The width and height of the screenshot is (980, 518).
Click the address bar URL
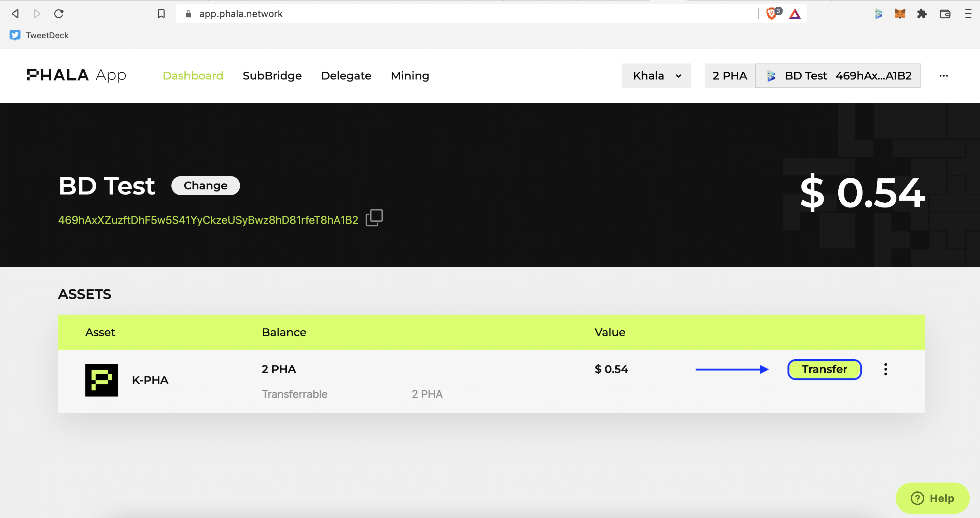(x=241, y=14)
